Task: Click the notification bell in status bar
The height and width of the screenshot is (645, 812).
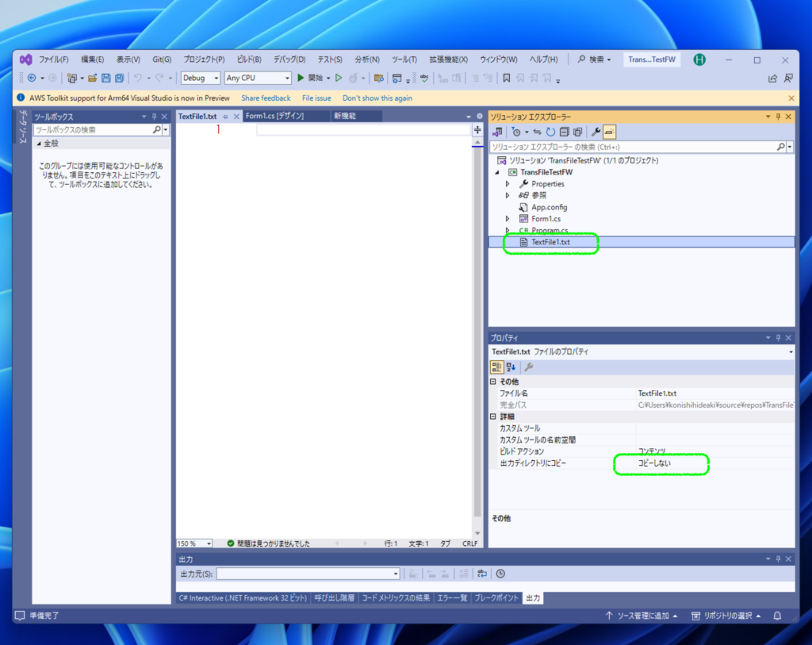Action: 777,616
